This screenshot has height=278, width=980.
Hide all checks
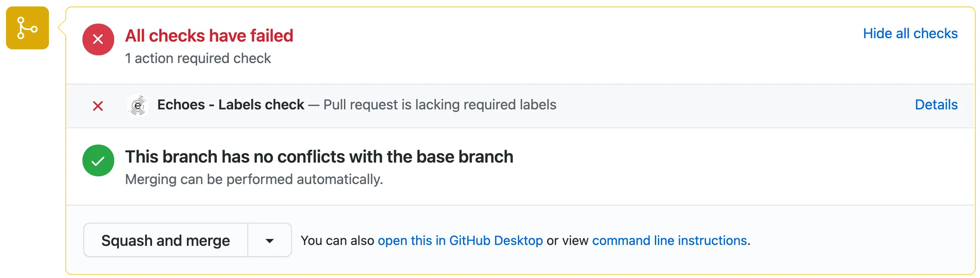(x=910, y=33)
